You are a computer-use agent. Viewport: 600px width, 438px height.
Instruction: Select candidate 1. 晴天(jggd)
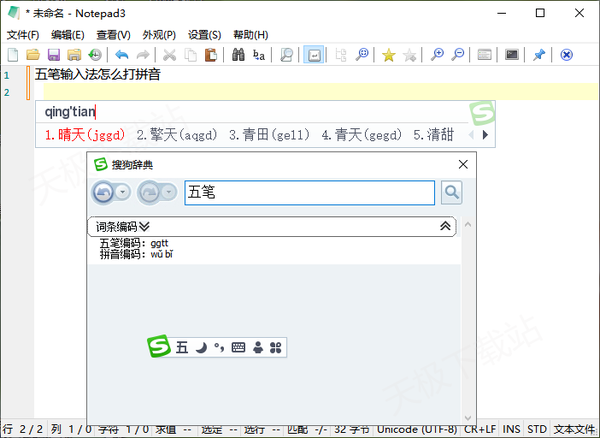coord(85,135)
